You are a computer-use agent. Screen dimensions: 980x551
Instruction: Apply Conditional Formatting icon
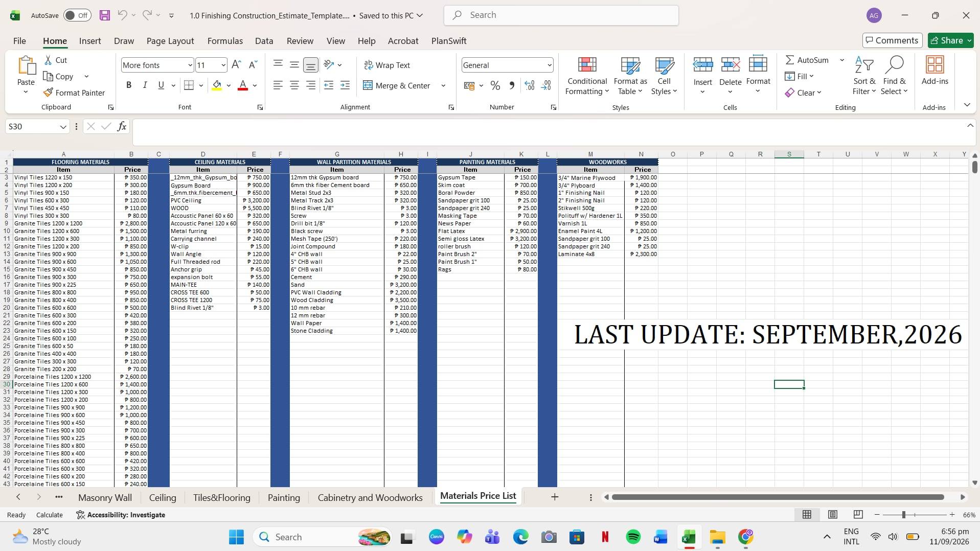[587, 65]
